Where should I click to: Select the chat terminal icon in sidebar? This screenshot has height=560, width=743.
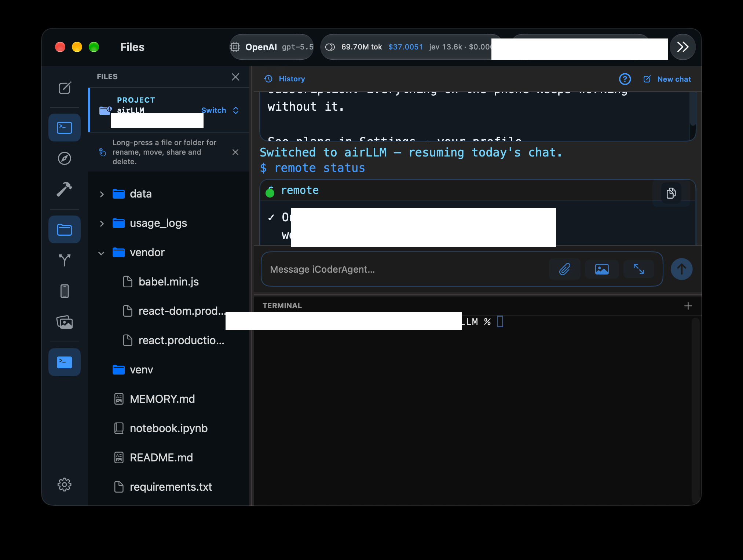(x=65, y=128)
